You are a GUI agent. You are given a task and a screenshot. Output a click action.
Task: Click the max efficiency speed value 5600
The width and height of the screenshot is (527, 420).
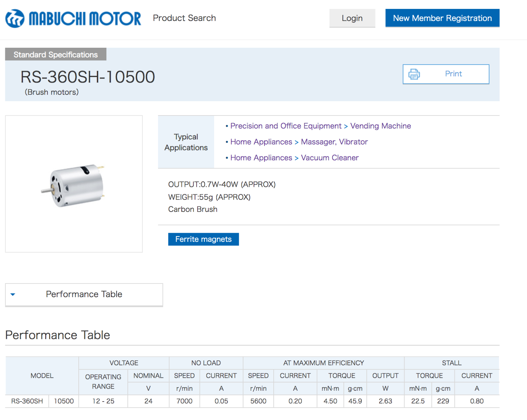click(x=258, y=401)
